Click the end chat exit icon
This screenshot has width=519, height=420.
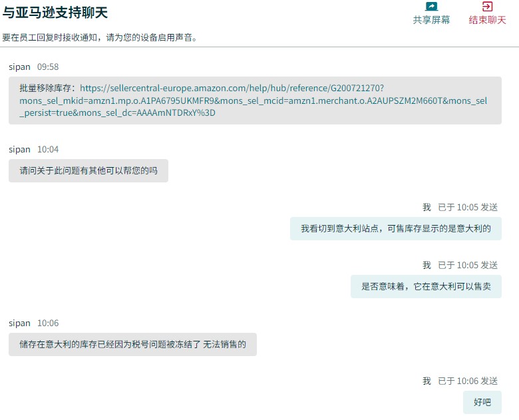[487, 6]
